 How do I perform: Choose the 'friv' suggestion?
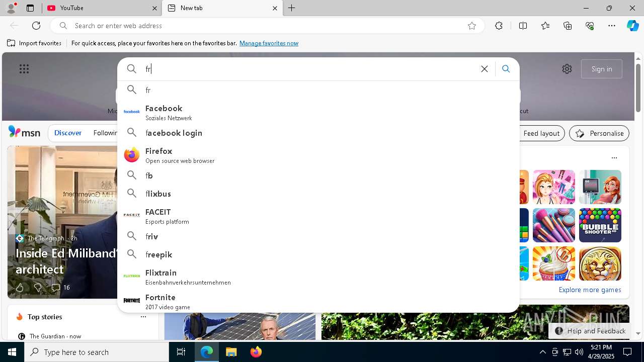[318, 236]
